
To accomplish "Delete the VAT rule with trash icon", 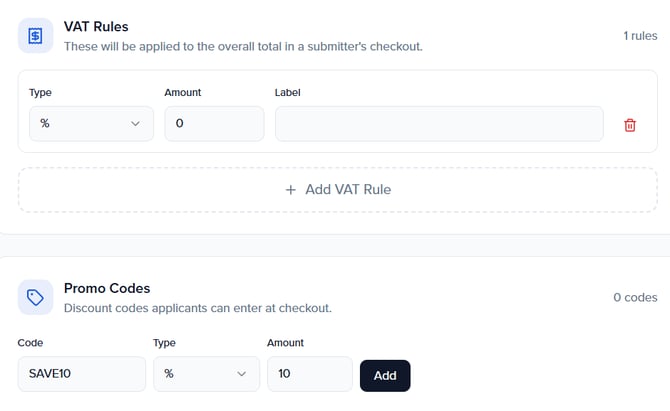I will click(630, 125).
